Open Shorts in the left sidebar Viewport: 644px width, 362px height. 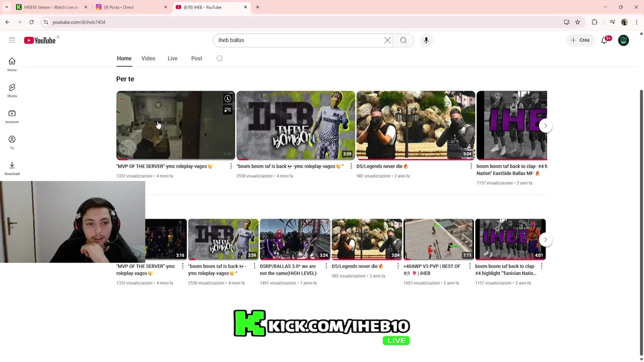coord(12,90)
